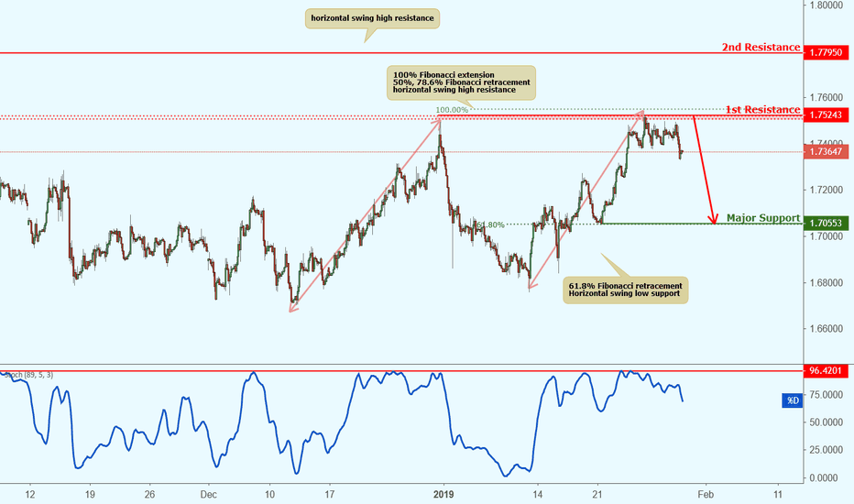The height and width of the screenshot is (504, 854).
Task: Click the '2019' date axis label
Action: point(443,495)
